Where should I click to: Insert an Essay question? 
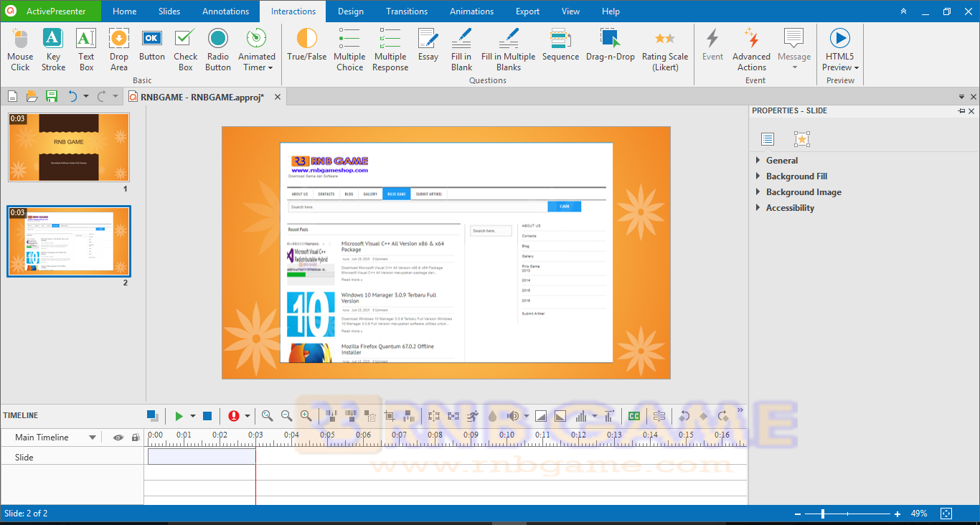tap(428, 45)
